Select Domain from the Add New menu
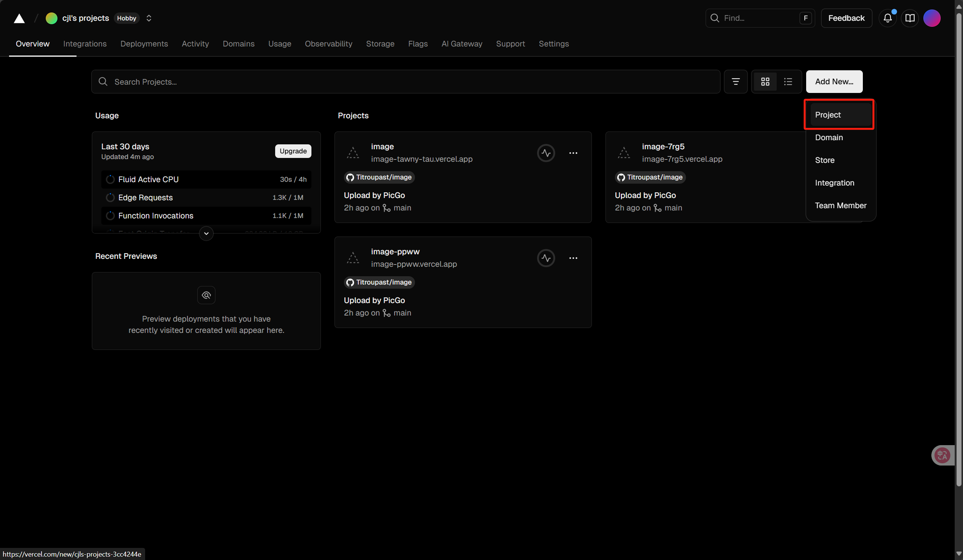The image size is (963, 560). [x=828, y=137]
